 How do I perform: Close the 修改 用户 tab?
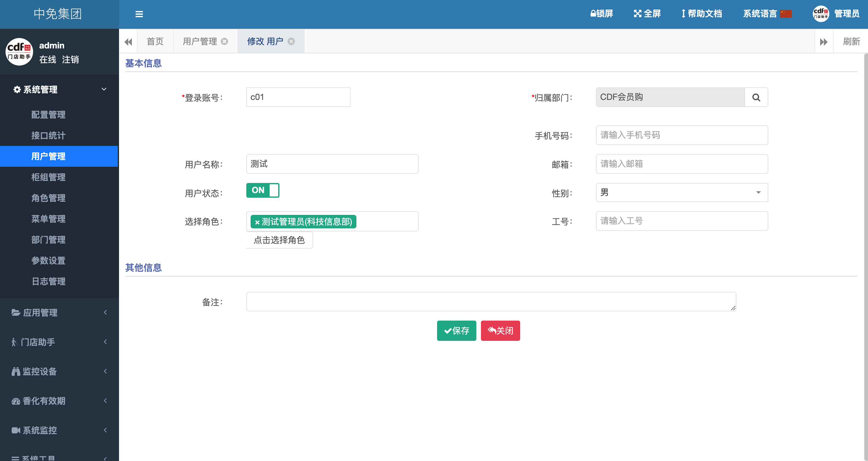click(291, 41)
